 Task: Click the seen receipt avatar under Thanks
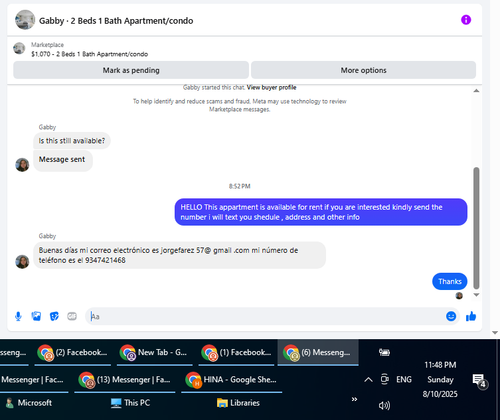coord(459,296)
